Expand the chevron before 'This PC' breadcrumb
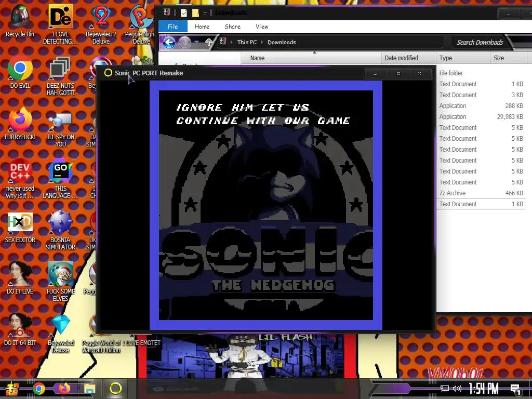 [231, 42]
